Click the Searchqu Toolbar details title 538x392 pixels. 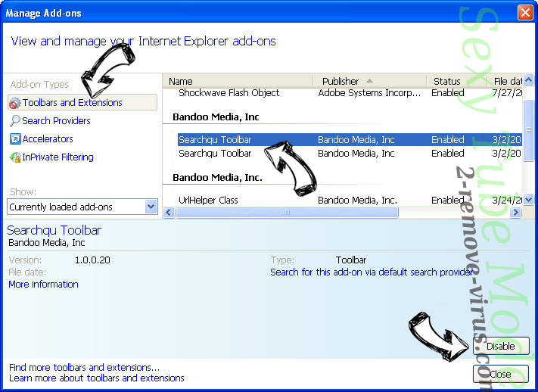[54, 230]
